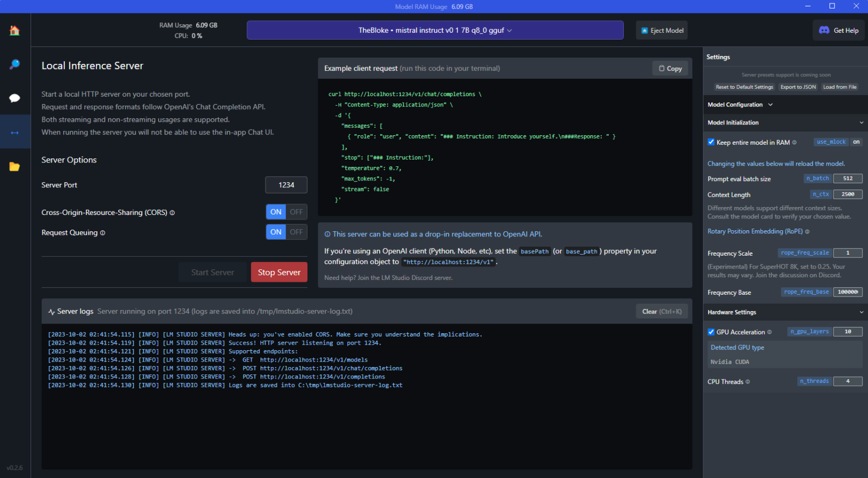Click the basePath code tag
Image resolution: width=868 pixels, height=478 pixels.
[535, 252]
